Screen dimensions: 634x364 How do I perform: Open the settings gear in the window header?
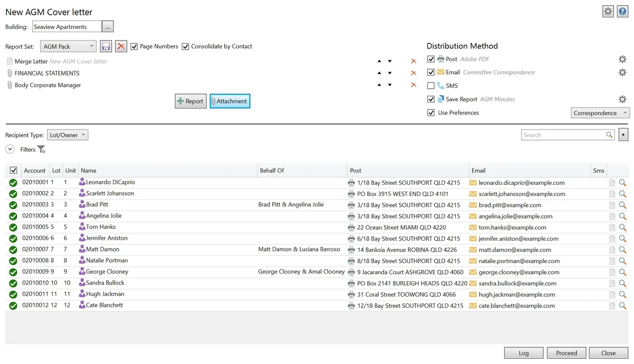click(608, 12)
